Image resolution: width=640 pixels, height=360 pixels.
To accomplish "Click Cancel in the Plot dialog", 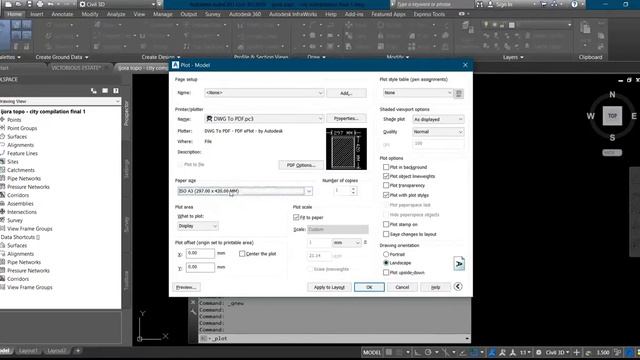I will coord(402,287).
